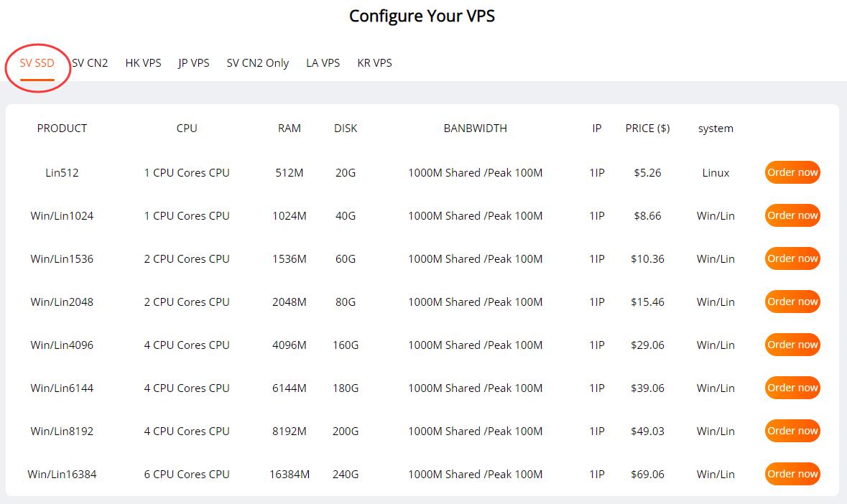Click the Configure Your VPS heading
847x504 pixels.
point(422,17)
